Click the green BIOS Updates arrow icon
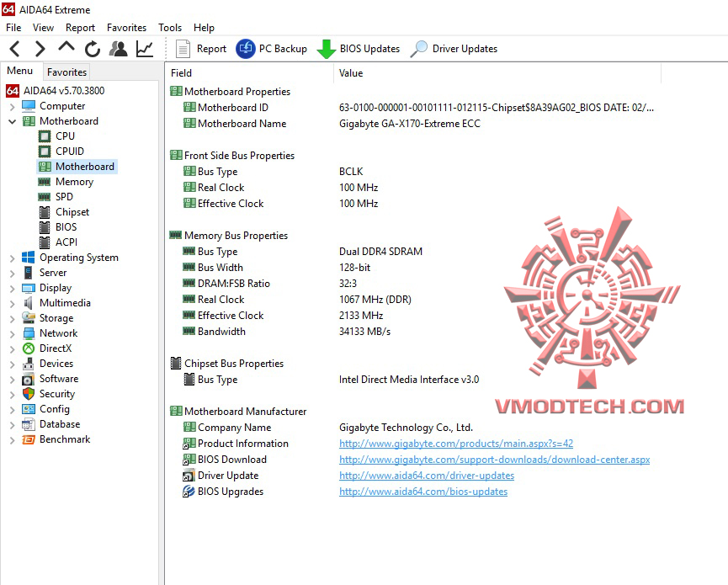Image resolution: width=728 pixels, height=585 pixels. (x=326, y=49)
